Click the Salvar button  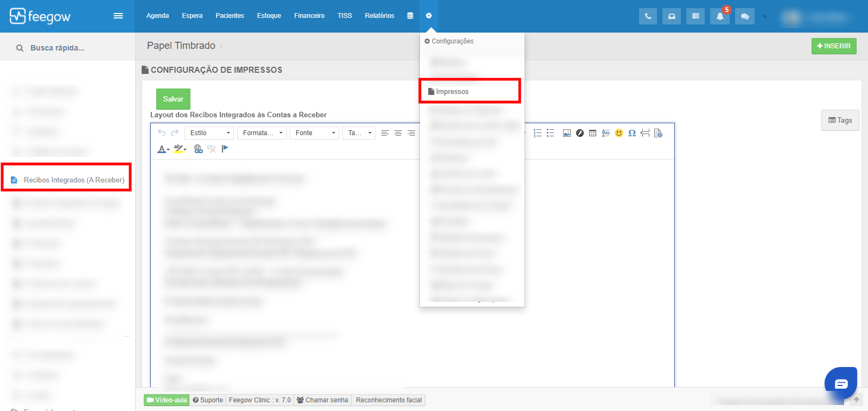[x=173, y=99]
